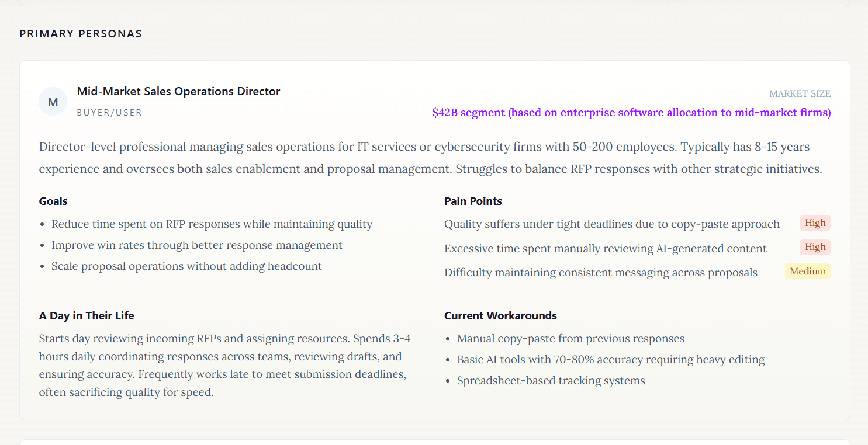Click the "Scale proposal operations" goal bullet
Viewport: 868px width, 445px height.
click(186, 266)
